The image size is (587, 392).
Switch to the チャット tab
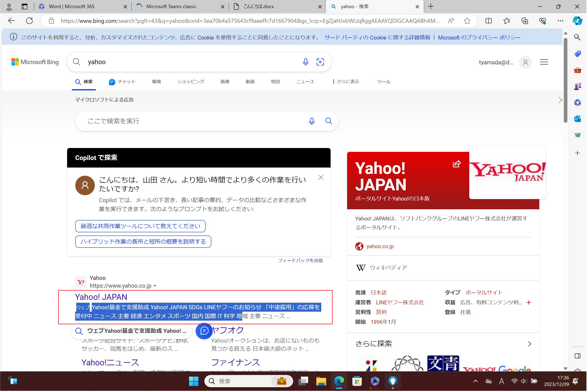click(122, 82)
